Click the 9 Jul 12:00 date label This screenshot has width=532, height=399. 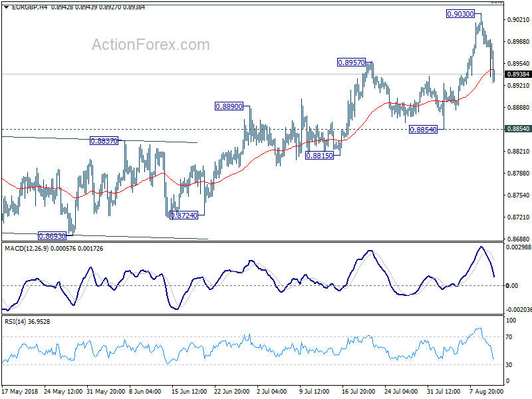(x=314, y=392)
